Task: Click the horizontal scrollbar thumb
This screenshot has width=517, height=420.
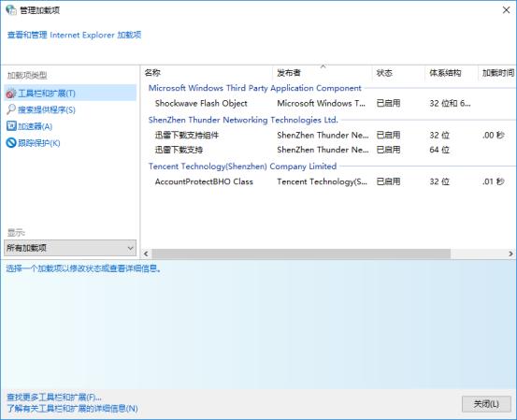Action: (301, 253)
